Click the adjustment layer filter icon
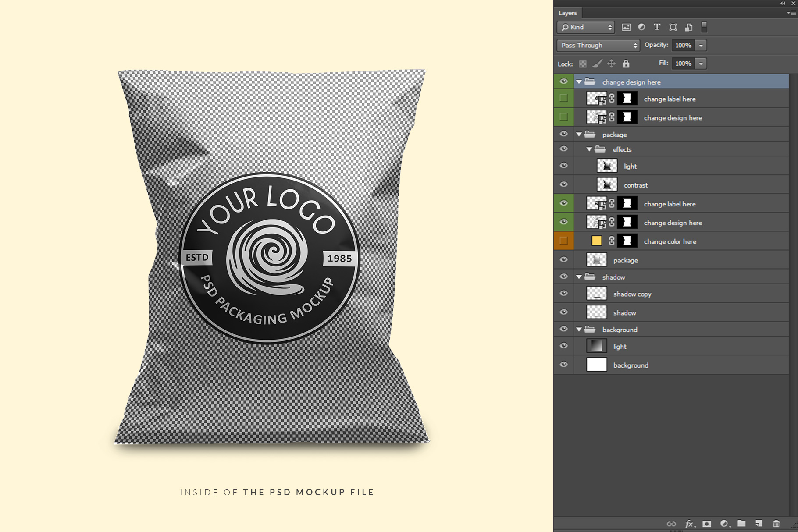 641,27
